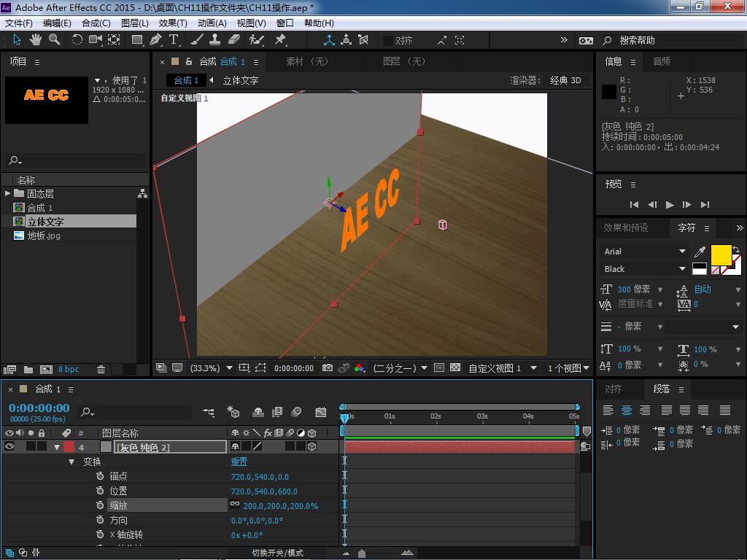The image size is (747, 560).
Task: Open the 效果(T) menu
Action: 173,23
